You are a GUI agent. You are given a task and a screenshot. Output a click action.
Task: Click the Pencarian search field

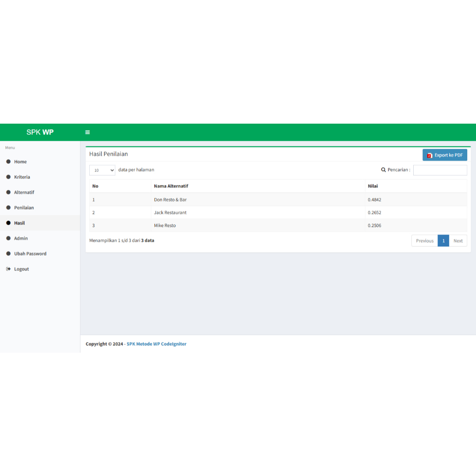(x=440, y=170)
